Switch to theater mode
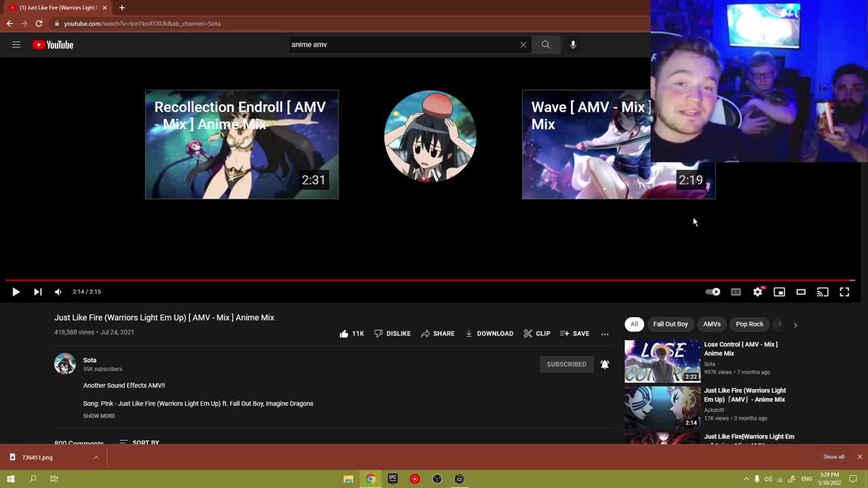Image resolution: width=868 pixels, height=488 pixels. [801, 292]
